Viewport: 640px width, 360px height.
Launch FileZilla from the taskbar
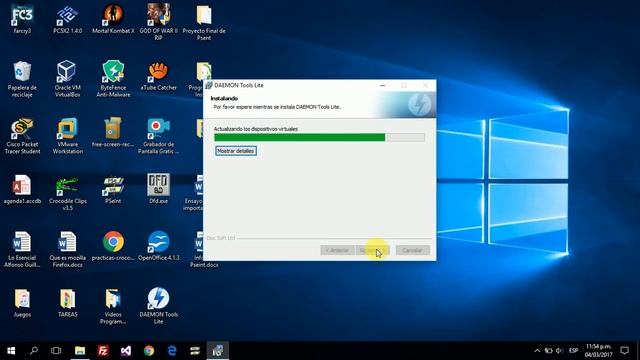click(x=103, y=350)
